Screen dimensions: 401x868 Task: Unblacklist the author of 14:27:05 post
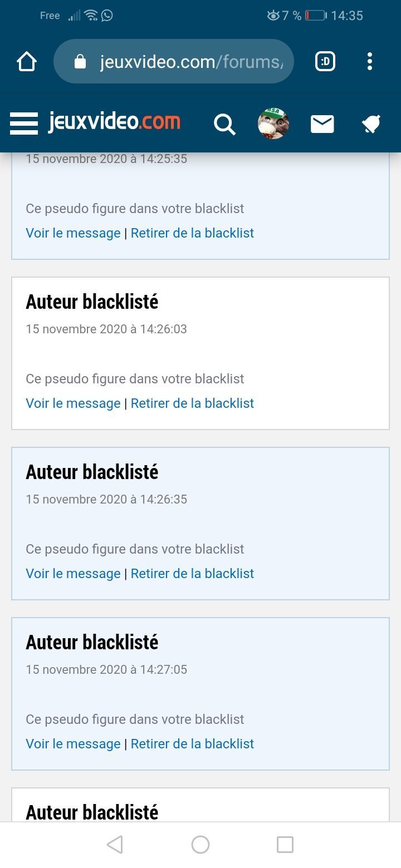tap(192, 744)
